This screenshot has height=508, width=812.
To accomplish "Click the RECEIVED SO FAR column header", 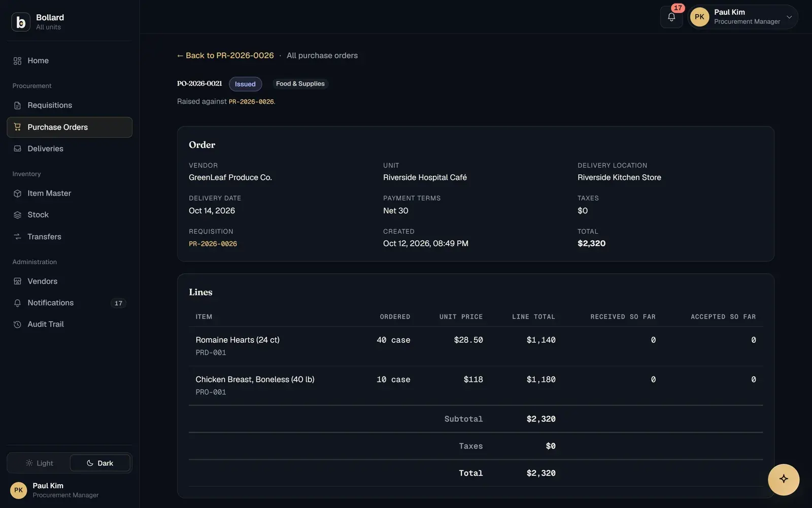I will (623, 317).
